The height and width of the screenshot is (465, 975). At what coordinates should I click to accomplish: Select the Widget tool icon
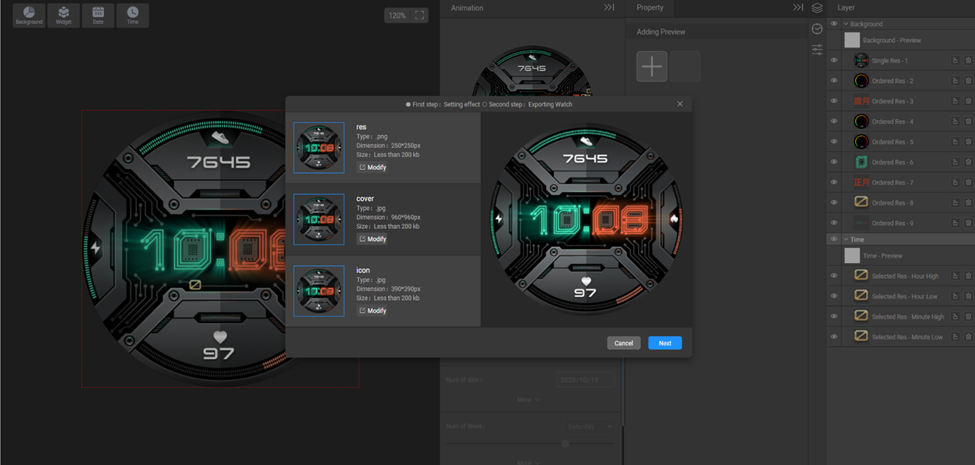click(63, 15)
